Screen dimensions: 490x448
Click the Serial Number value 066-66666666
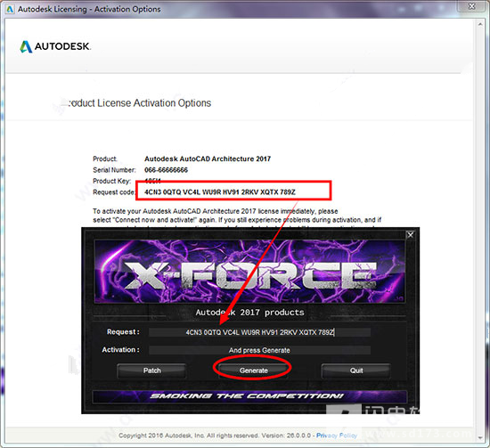click(x=166, y=170)
